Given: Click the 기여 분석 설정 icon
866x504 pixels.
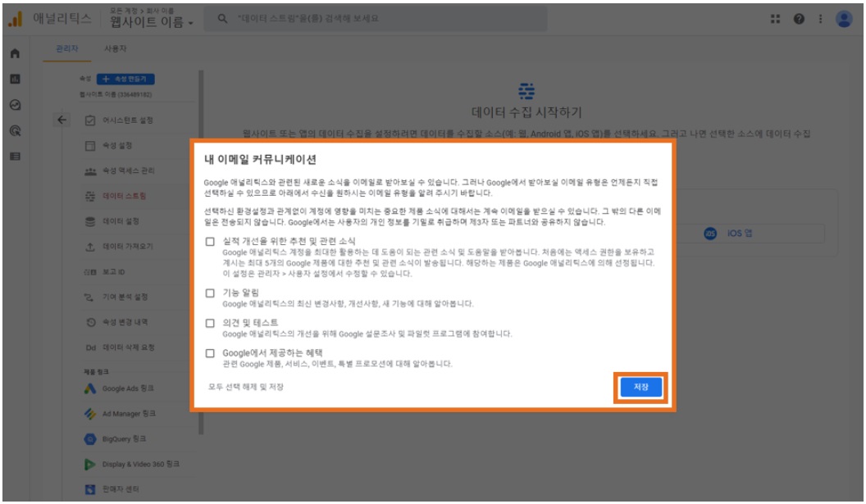Looking at the screenshot, I should tap(89, 297).
